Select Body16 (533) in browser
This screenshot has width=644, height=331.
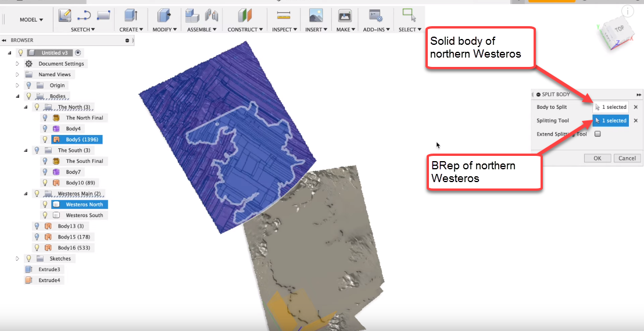click(73, 248)
